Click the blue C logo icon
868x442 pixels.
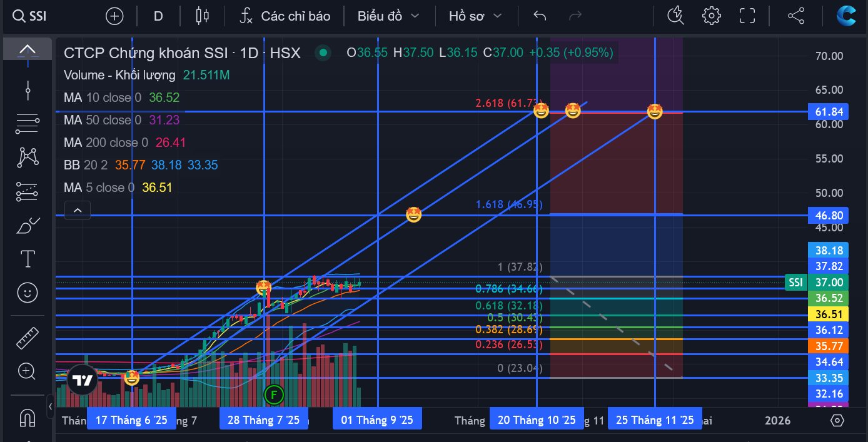(x=847, y=16)
